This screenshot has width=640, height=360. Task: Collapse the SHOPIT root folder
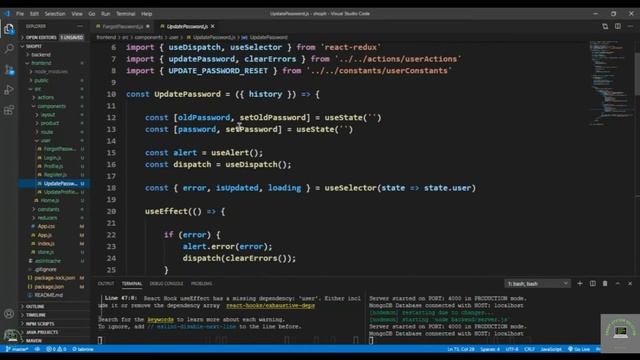[53, 46]
